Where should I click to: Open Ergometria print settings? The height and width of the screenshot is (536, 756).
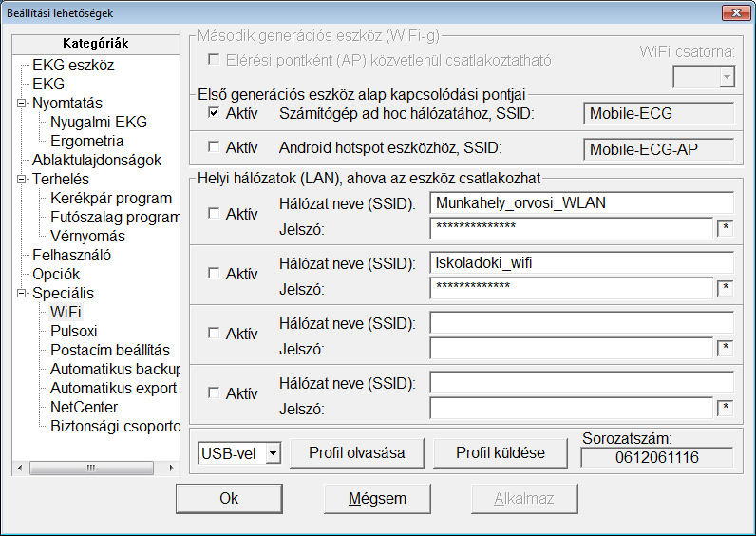[86, 141]
